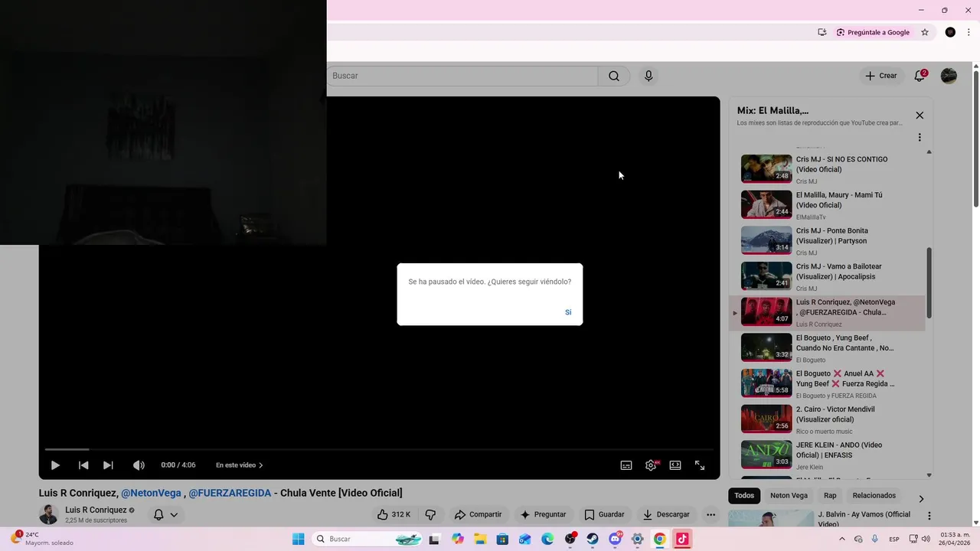Select the Rap filter chip
Screen dimensions: 980x551
(830, 496)
